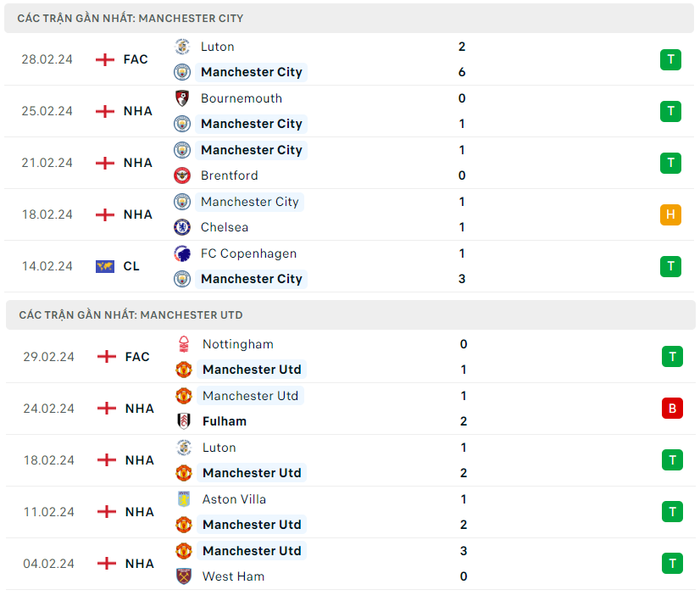This screenshot has height=601, width=700.
Task: Click the Bournemouth club crest icon
Action: 182,98
